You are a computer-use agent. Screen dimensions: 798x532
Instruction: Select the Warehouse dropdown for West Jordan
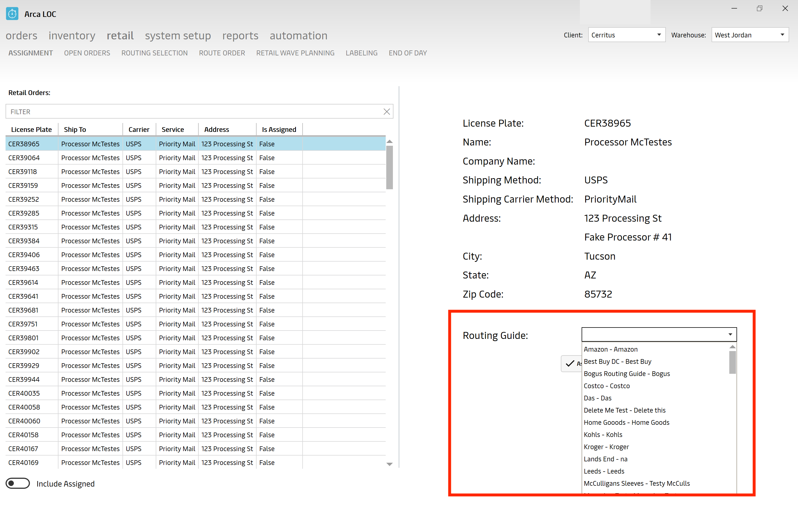click(749, 34)
